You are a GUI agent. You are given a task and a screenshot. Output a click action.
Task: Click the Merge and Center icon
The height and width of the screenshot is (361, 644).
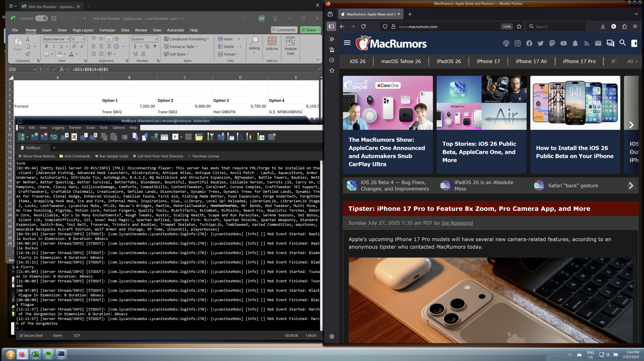pyautogui.click(x=116, y=46)
